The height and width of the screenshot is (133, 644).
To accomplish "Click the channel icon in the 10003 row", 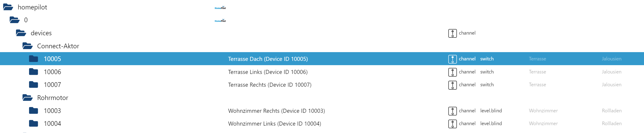I will click(452, 111).
